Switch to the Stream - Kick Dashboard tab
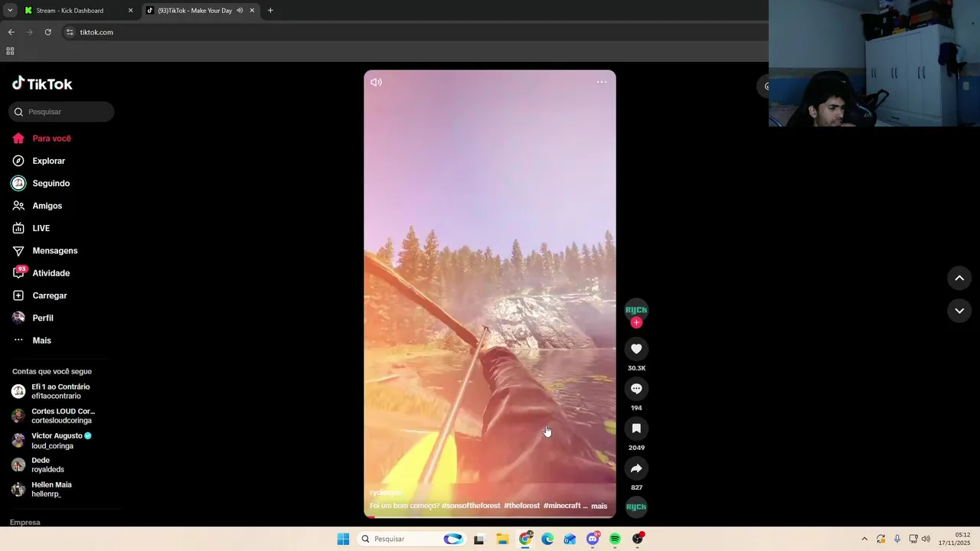This screenshot has height=551, width=980. (69, 11)
